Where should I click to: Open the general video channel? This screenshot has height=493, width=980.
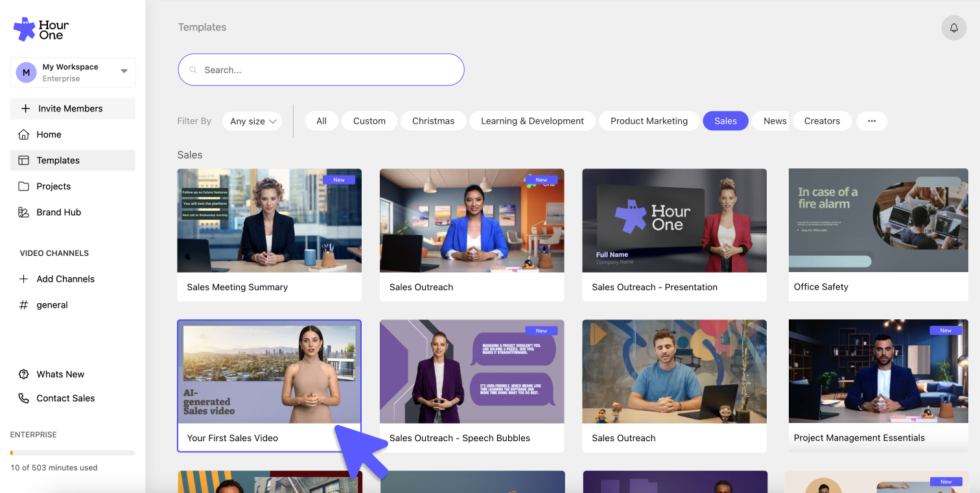pyautogui.click(x=52, y=305)
